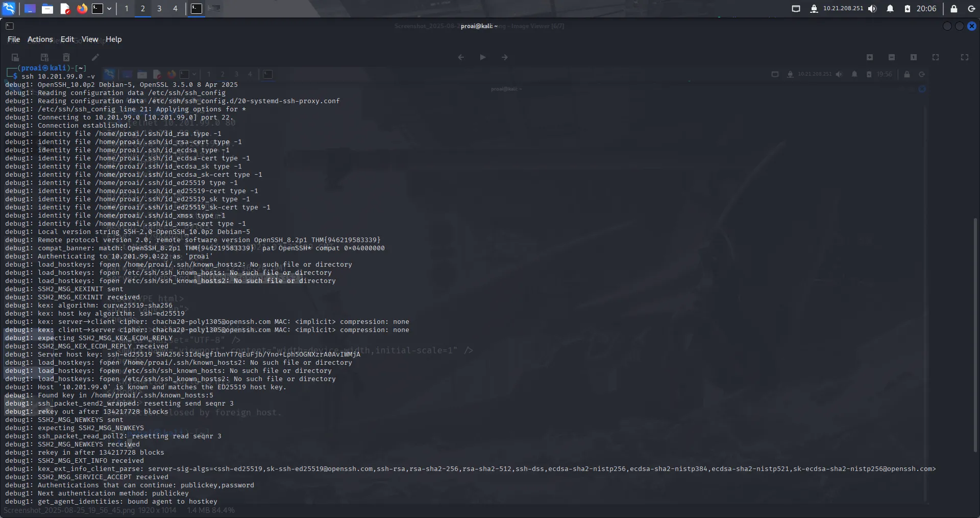Zoom out of the screenshot
The width and height of the screenshot is (980, 518).
[x=892, y=57]
